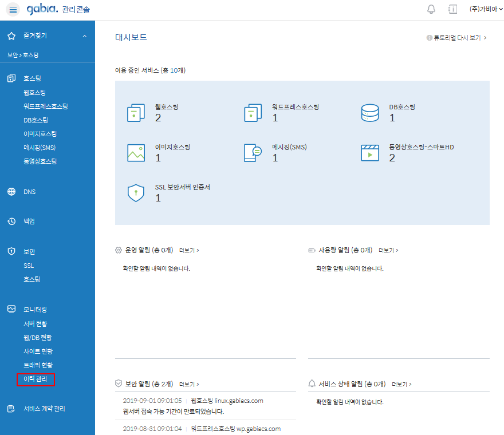Click the 보안 shield icon in sidebar
Image resolution: width=504 pixels, height=435 pixels.
[x=11, y=251]
